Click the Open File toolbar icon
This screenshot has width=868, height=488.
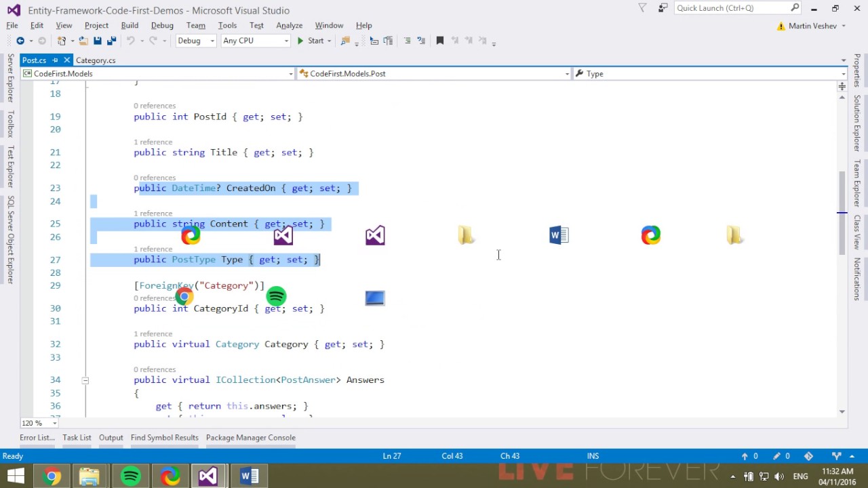tap(83, 41)
